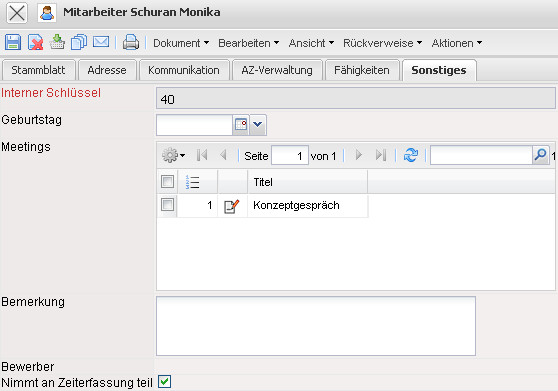Focus the Geburtstag date input field
Image resolution: width=558 pixels, height=391 pixels.
coord(194,125)
